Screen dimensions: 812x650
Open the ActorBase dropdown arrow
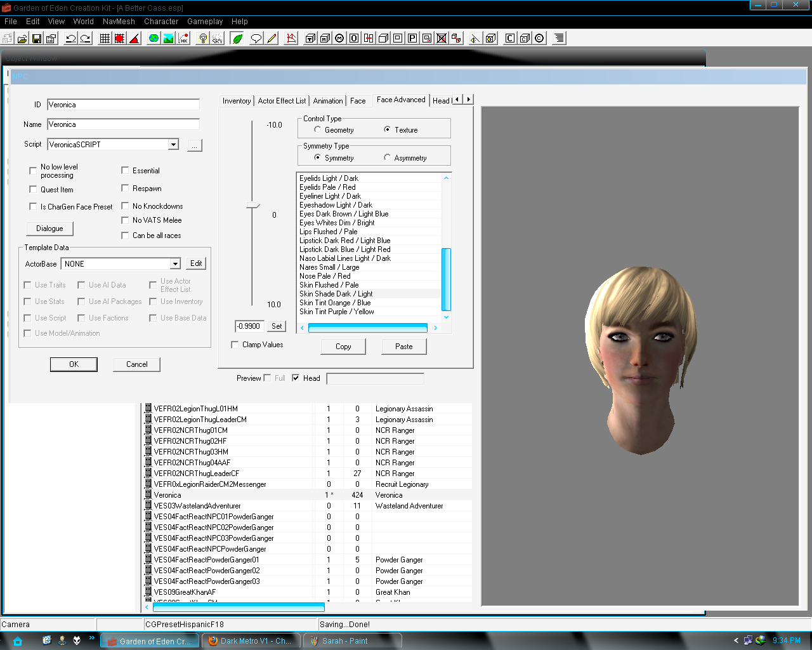175,264
